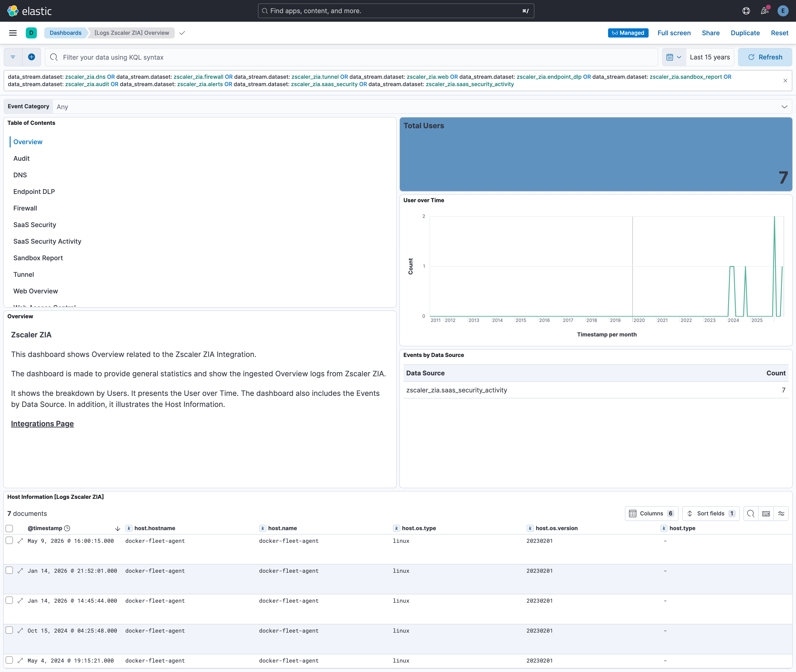The height and width of the screenshot is (672, 796).
Task: Open the help menu lifebuoy icon
Action: [746, 11]
